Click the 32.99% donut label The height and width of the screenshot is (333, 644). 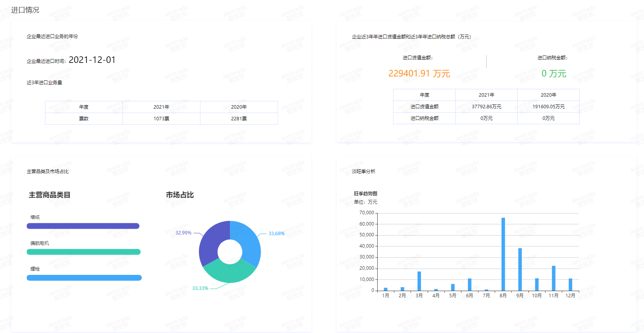(x=183, y=233)
